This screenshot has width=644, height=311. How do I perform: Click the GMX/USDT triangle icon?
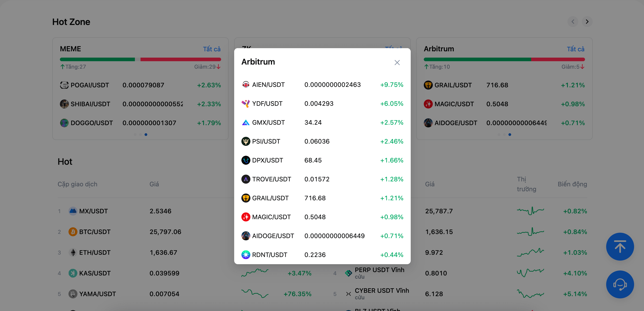coord(246,122)
